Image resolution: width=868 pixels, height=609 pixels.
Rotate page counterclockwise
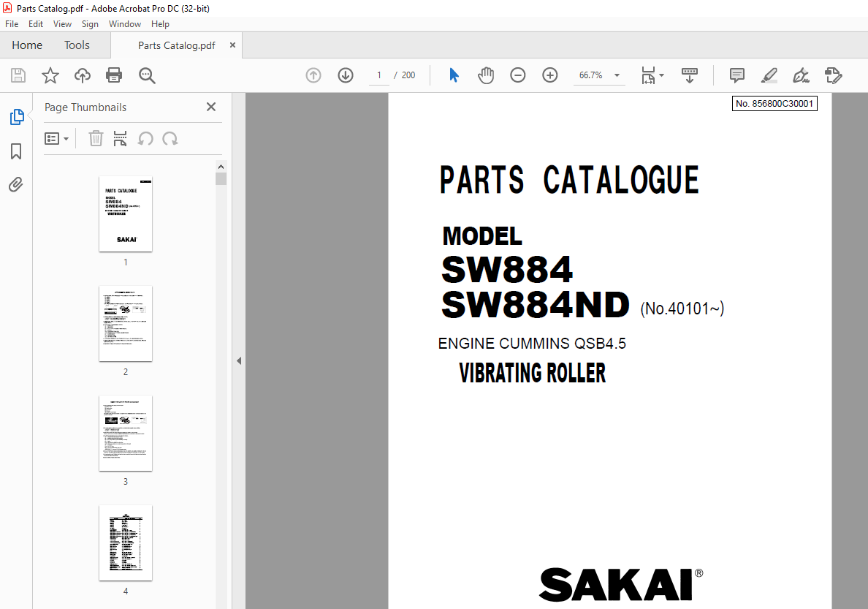[x=145, y=138]
